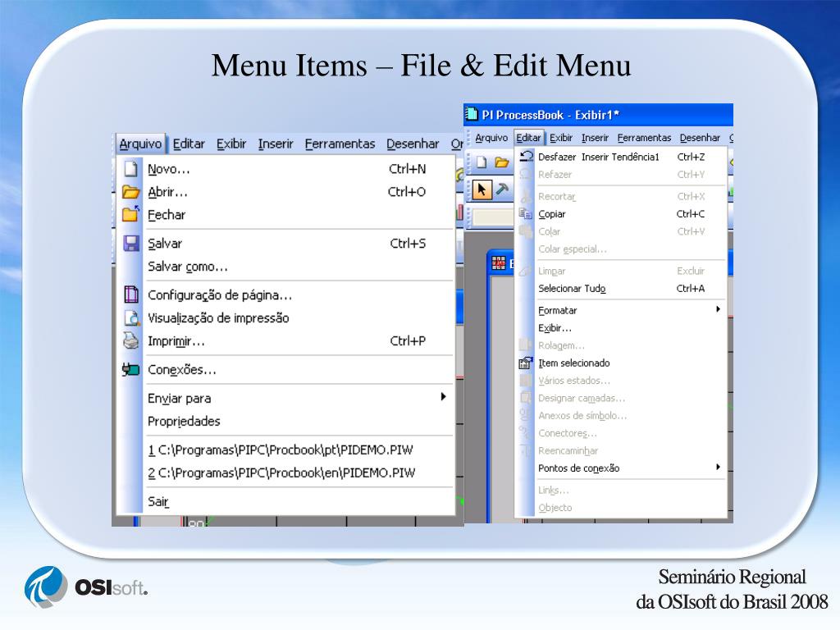Click the folder icon beside Fechar
840x630 pixels.
click(130, 214)
